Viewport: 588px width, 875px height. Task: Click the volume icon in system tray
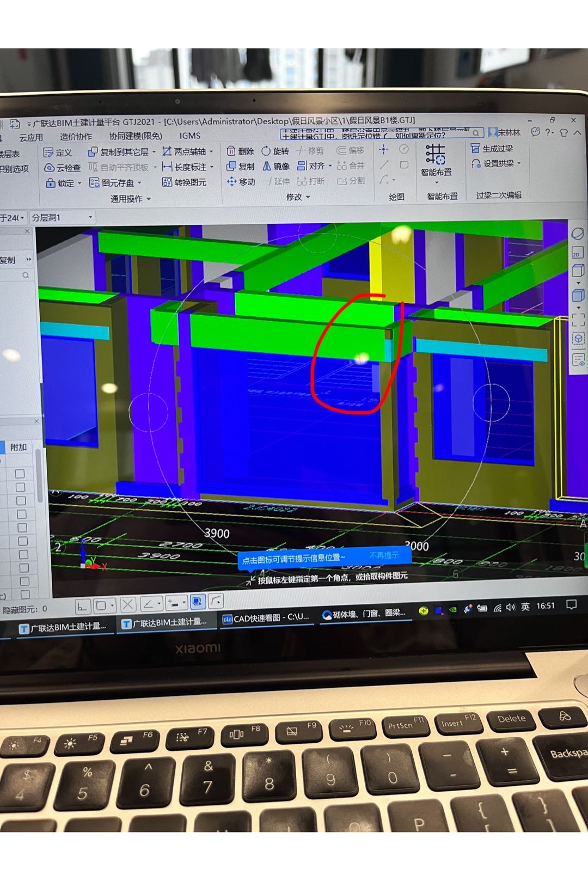(x=510, y=607)
